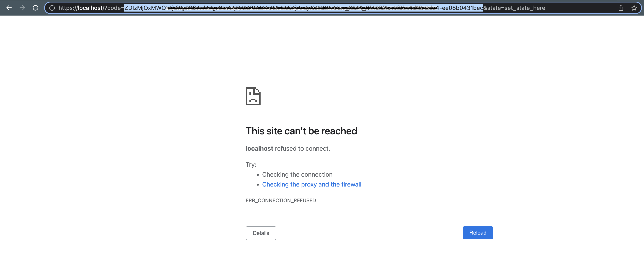Bookmark this page with the star icon

click(x=634, y=8)
